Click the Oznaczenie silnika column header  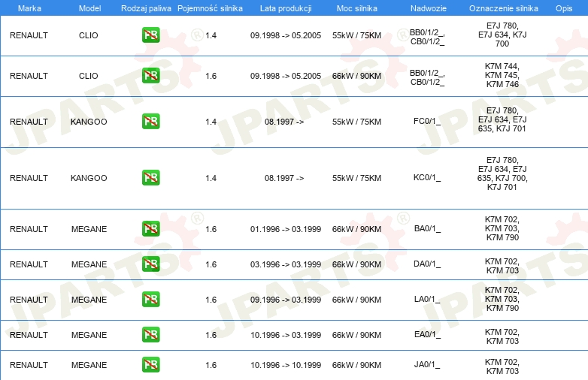tap(504, 8)
